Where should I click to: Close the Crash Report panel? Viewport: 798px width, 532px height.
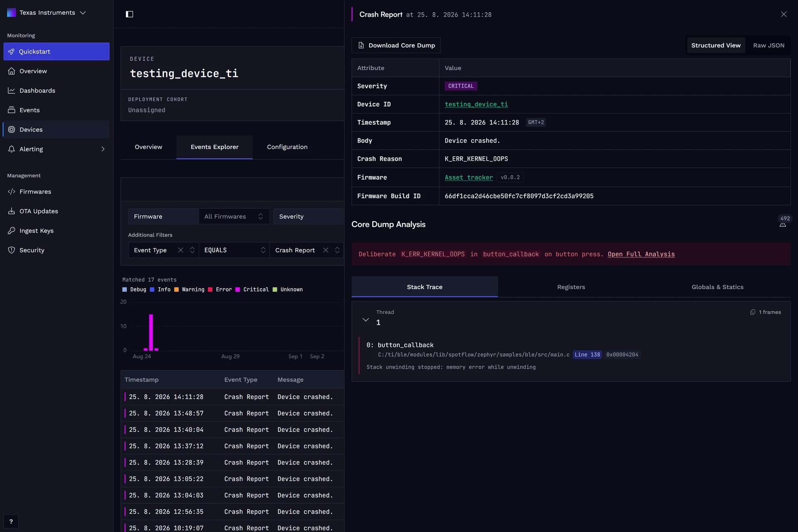[783, 15]
